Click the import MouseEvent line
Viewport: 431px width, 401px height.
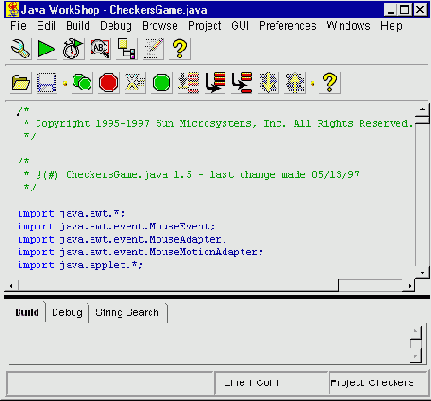pyautogui.click(x=116, y=226)
